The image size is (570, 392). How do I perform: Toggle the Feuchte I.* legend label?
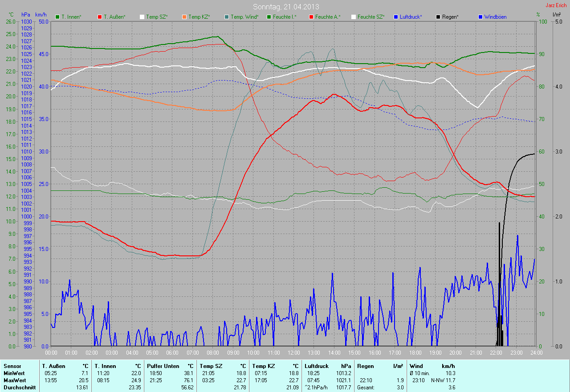[285, 17]
